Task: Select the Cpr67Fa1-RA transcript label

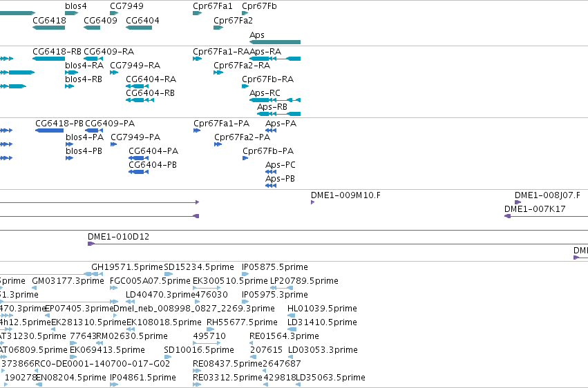Action: (x=221, y=51)
